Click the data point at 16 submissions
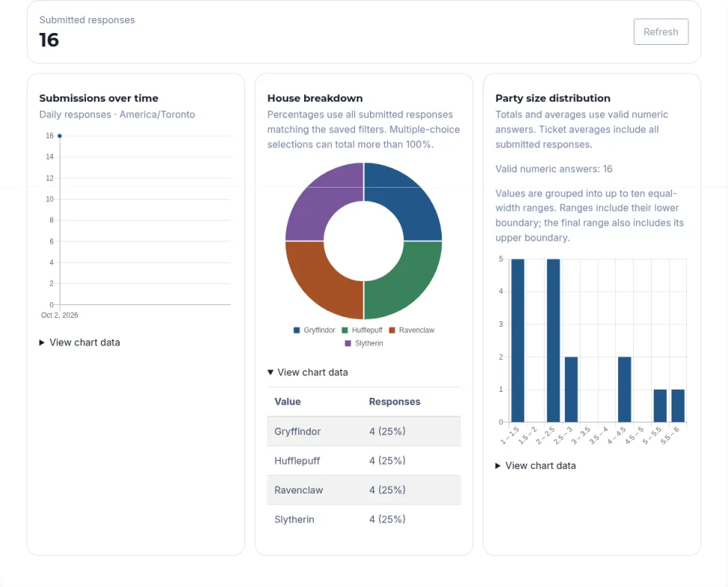Image resolution: width=728 pixels, height=587 pixels. coord(60,135)
